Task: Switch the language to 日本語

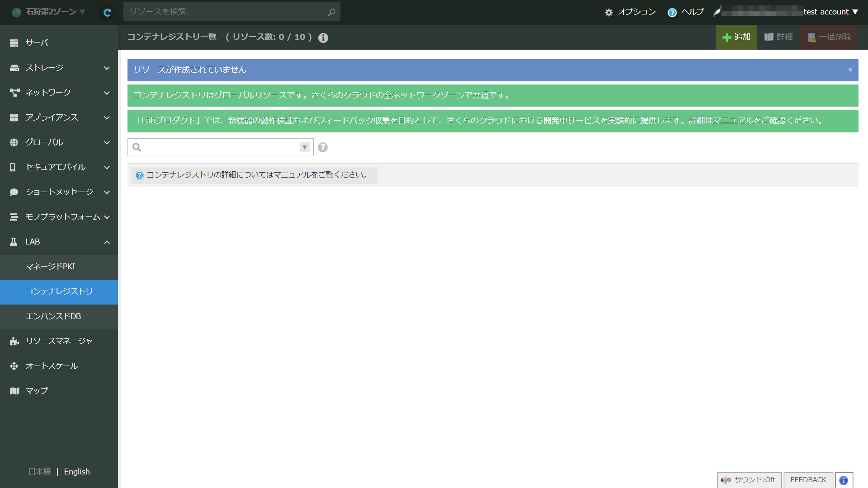Action: [x=40, y=472]
